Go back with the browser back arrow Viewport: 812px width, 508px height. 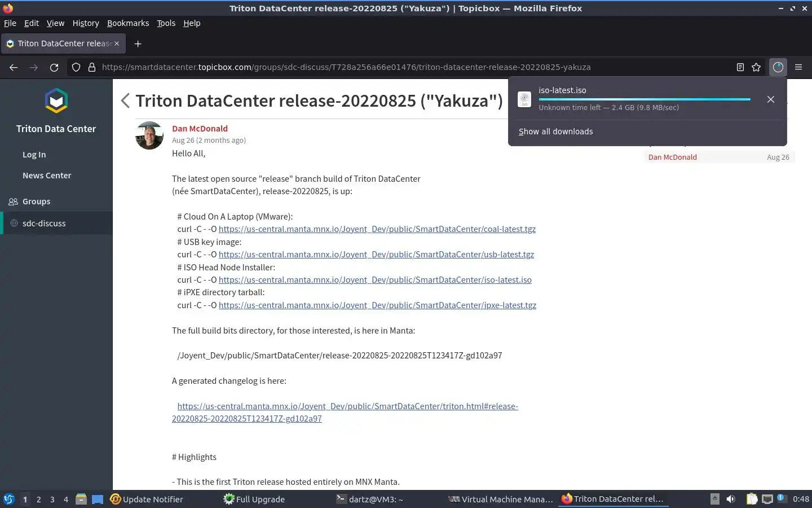[14, 67]
